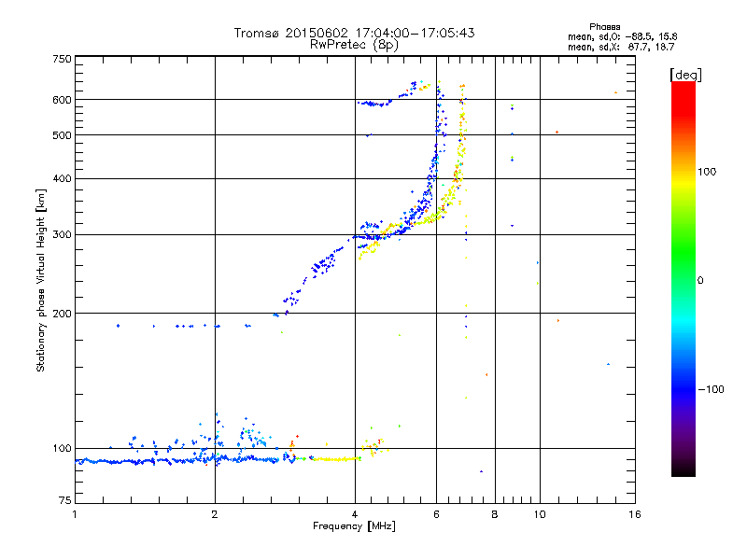Click the "[deg]" colorbar unit label

pos(685,75)
